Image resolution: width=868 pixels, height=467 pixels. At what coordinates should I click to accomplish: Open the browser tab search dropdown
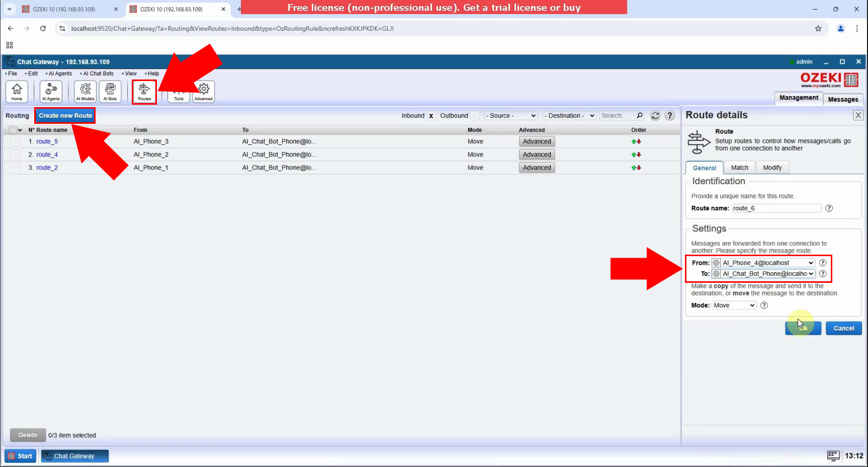[x=10, y=9]
